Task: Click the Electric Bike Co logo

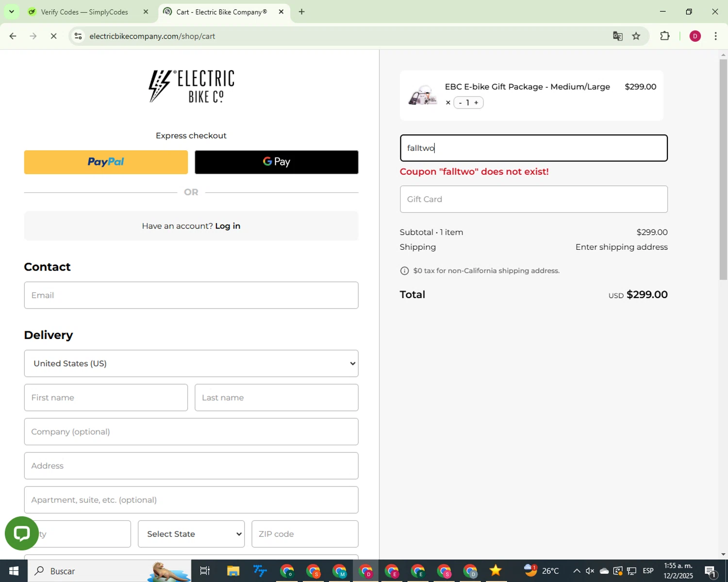Action: click(x=191, y=86)
